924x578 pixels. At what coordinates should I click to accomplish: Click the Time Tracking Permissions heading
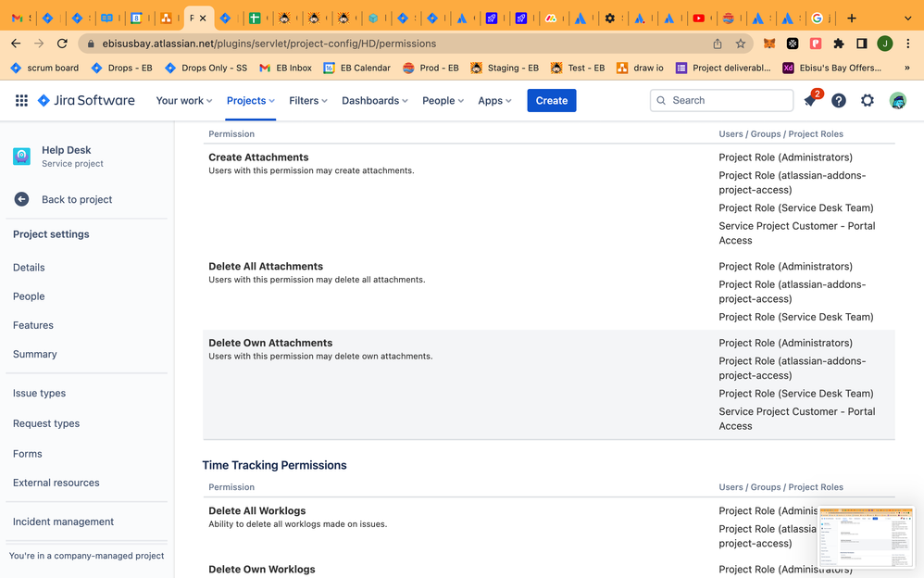pos(275,465)
